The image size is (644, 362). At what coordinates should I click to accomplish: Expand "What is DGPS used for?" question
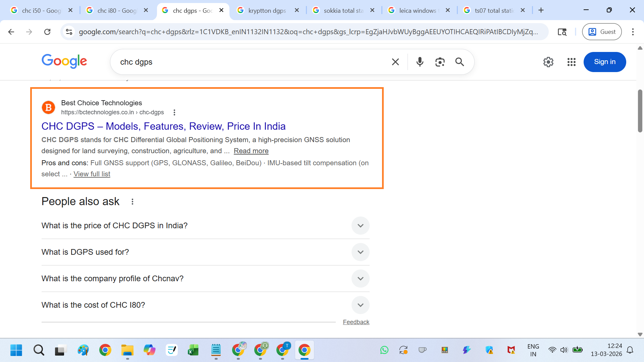[x=360, y=252]
